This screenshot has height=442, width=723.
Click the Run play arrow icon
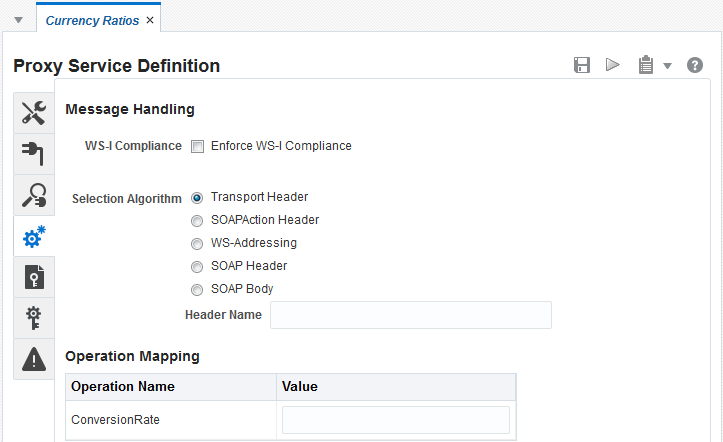[x=612, y=65]
